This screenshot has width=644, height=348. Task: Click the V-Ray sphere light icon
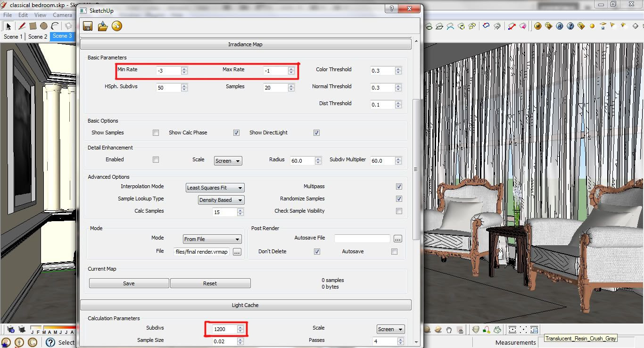[x=592, y=26]
